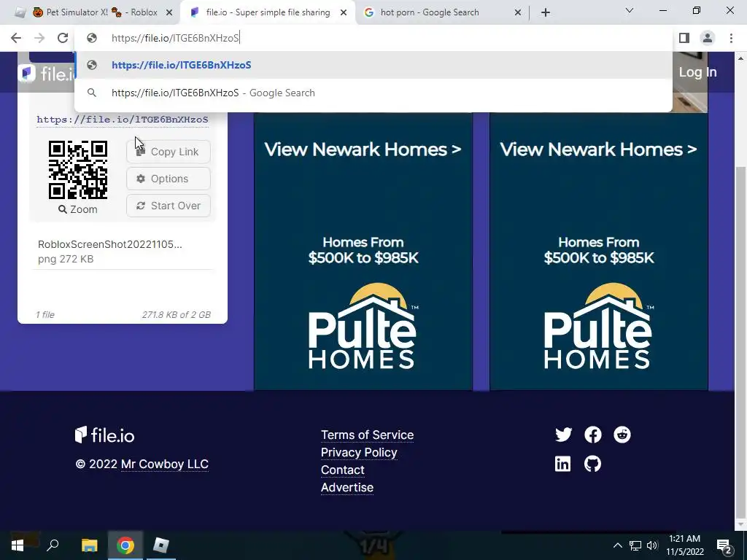Open the LinkedIn icon in footer
747x560 pixels.
562,464
